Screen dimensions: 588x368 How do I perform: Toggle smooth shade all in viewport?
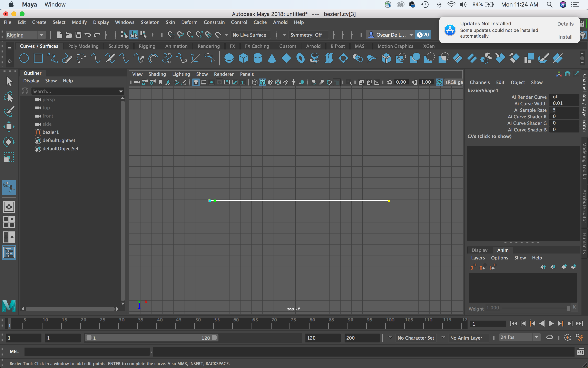point(262,82)
